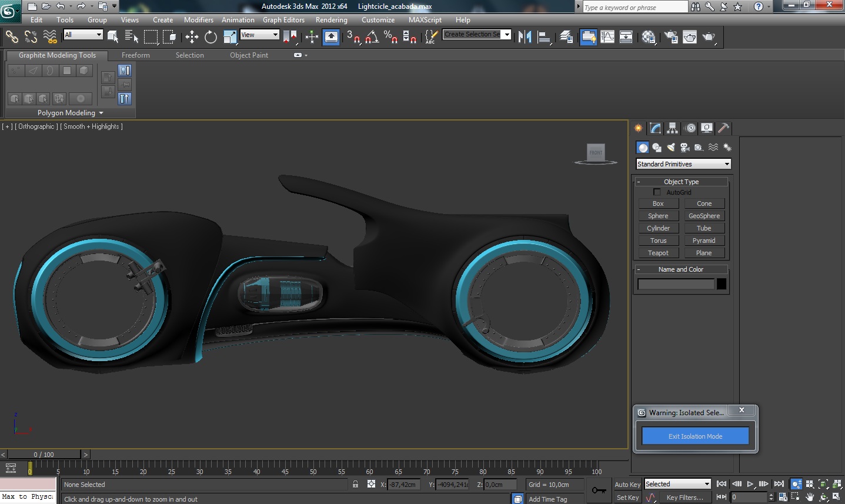Click the object color swatch
The image size is (845, 504).
coord(722,284)
